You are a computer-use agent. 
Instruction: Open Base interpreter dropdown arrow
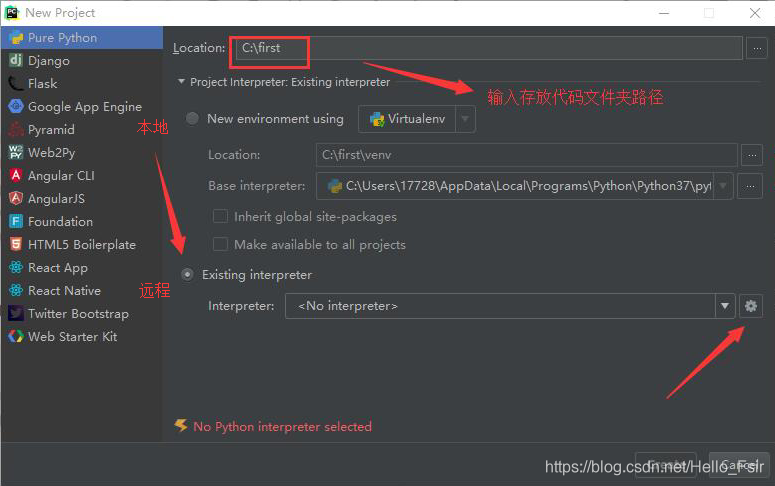[x=723, y=186]
